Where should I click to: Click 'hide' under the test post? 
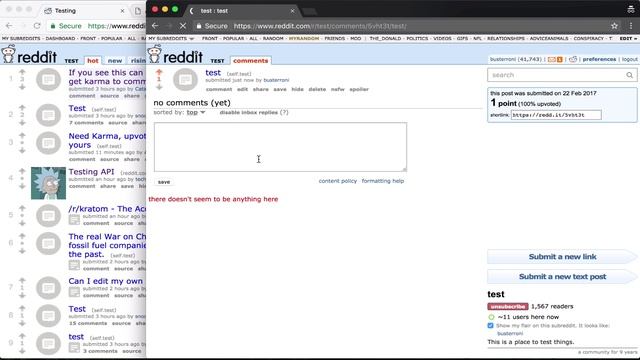point(297,89)
